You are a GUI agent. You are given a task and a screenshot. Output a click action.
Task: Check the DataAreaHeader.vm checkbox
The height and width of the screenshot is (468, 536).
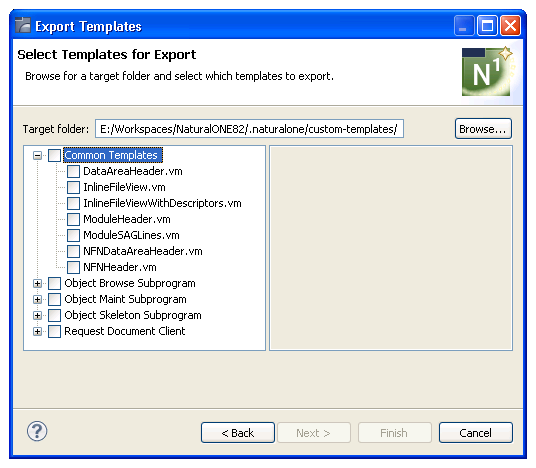[x=73, y=171]
